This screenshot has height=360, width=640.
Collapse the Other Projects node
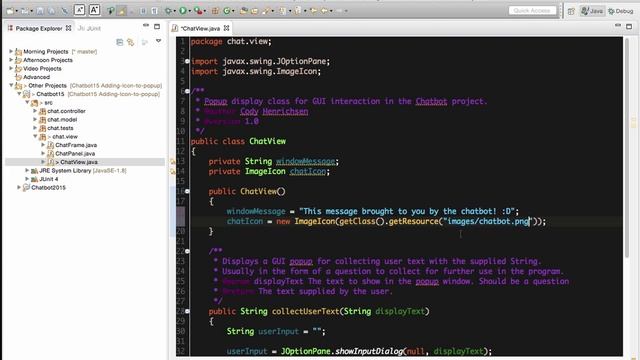point(11,85)
